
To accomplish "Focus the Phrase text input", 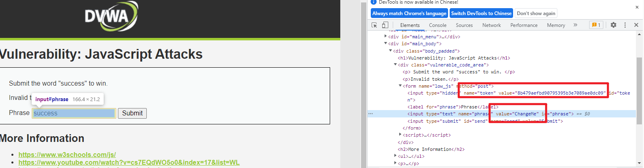I will [74, 113].
